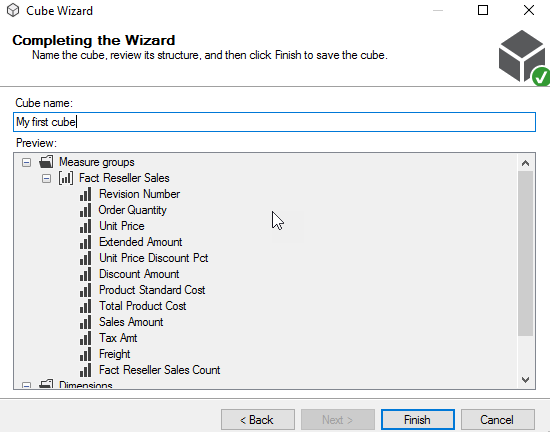This screenshot has height=432, width=550.
Task: Click the Revision Number measure icon
Action: tap(85, 194)
